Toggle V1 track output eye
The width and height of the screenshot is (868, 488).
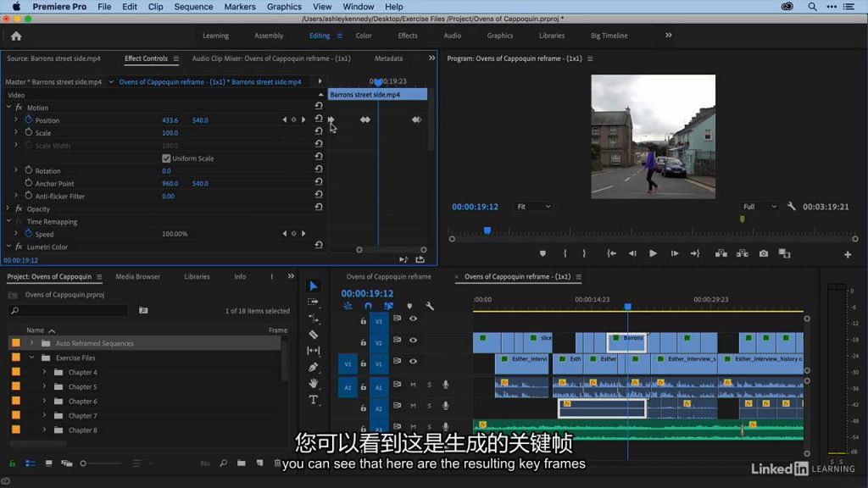413,361
